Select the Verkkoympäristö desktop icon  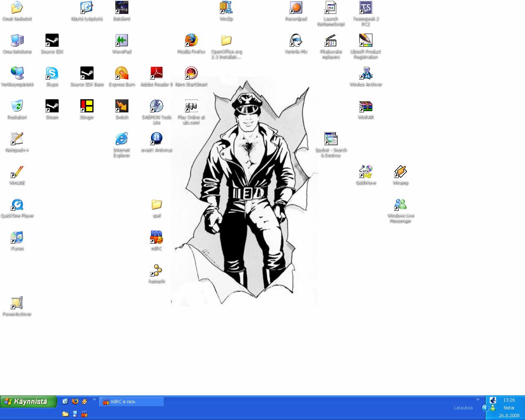[17, 76]
